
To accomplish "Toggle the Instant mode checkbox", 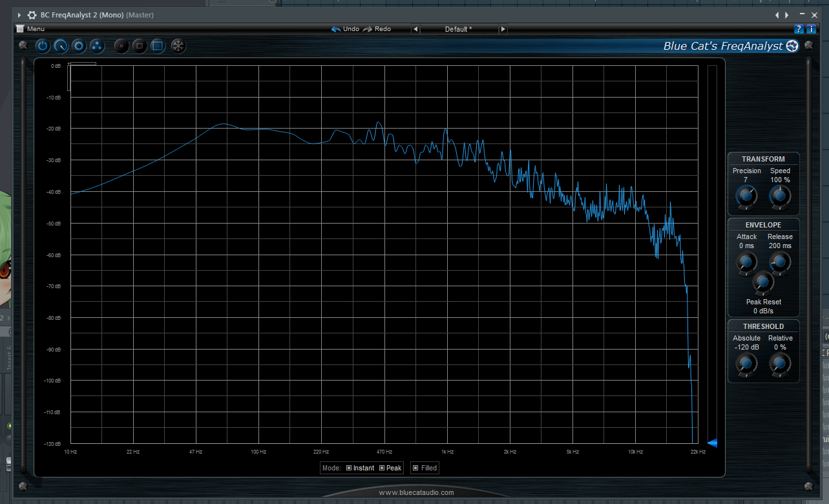I will tap(349, 468).
